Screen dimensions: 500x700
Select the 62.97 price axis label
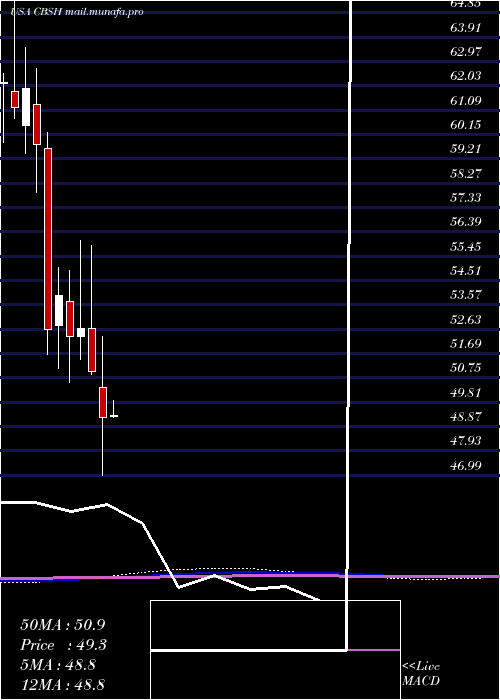click(x=467, y=52)
